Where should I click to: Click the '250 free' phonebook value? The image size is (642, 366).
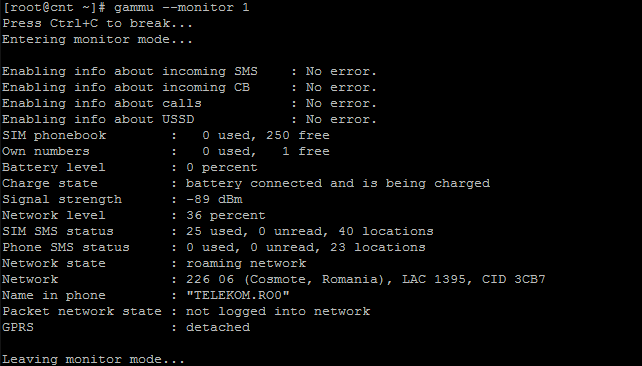tap(298, 136)
